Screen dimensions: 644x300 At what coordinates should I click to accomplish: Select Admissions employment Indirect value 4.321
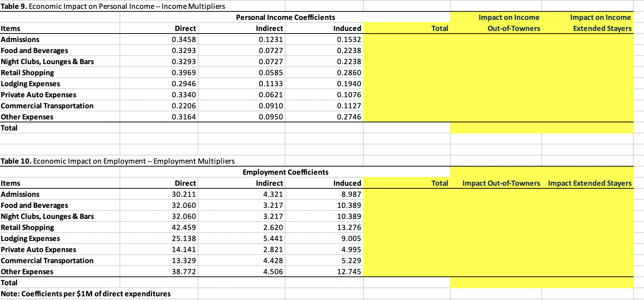pyautogui.click(x=273, y=194)
